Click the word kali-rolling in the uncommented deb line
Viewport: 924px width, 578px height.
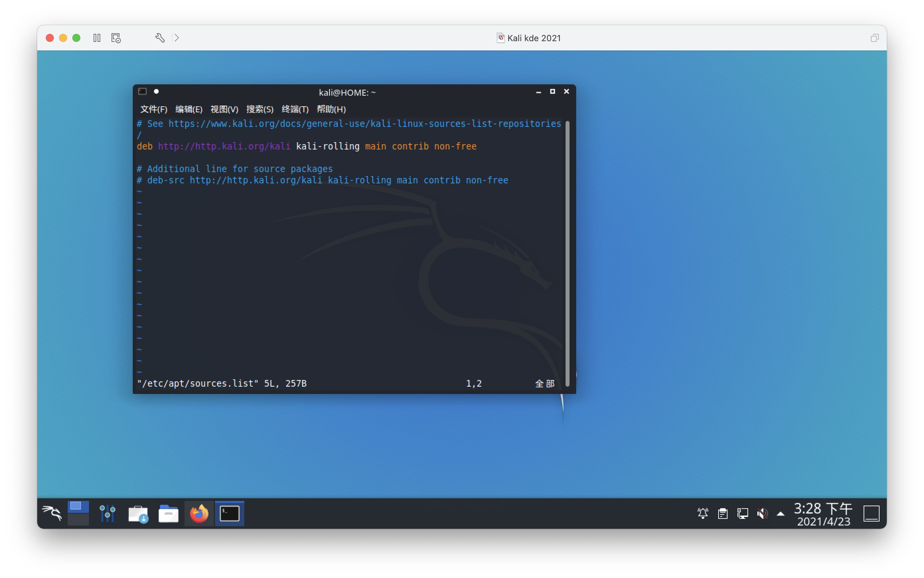coord(328,146)
